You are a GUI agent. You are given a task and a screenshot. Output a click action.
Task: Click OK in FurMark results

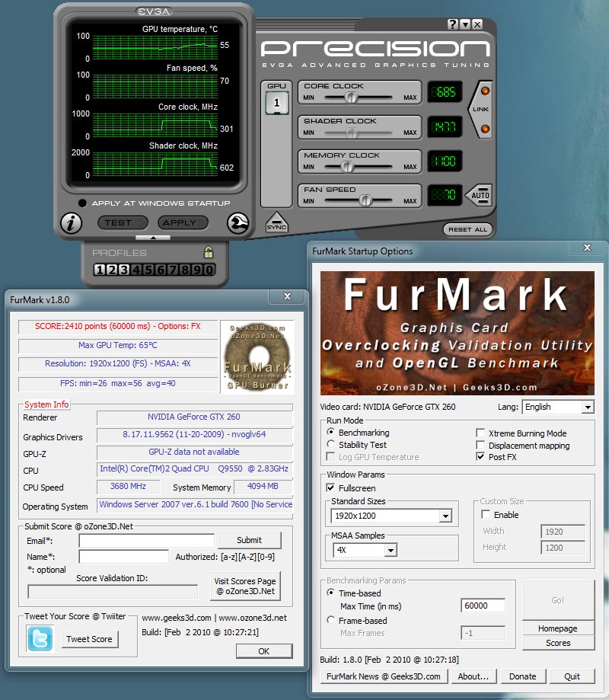click(x=264, y=651)
